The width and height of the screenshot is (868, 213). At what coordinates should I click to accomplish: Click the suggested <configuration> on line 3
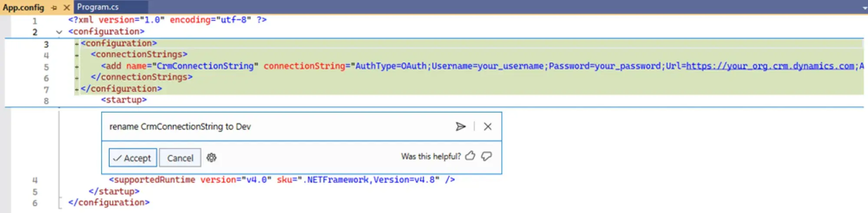(x=118, y=43)
